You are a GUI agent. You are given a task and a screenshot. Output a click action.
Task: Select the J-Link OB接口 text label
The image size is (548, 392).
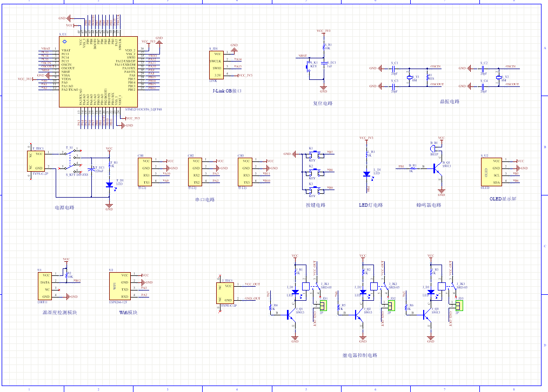pos(228,92)
